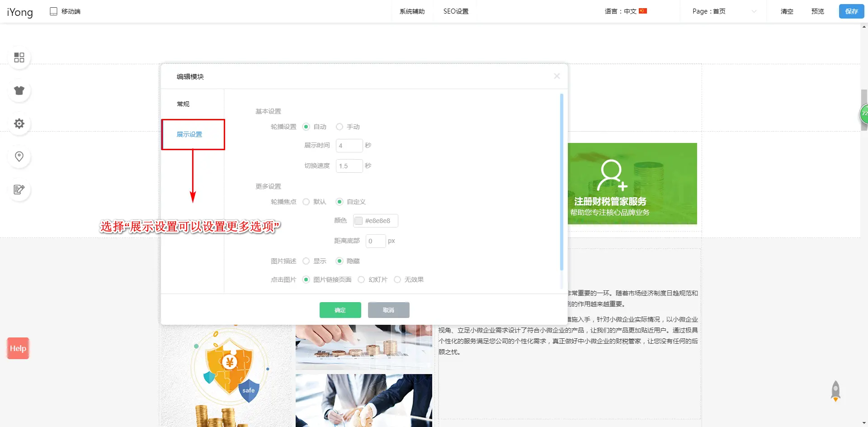
Task: Select 幻灯片 option for 点击图片
Action: click(x=361, y=280)
